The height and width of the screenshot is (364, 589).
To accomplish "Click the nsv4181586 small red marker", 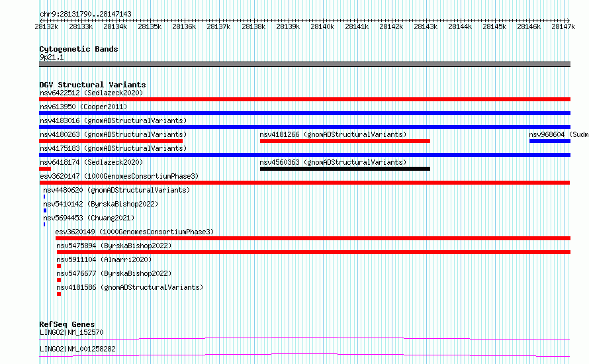I will click(x=59, y=294).
